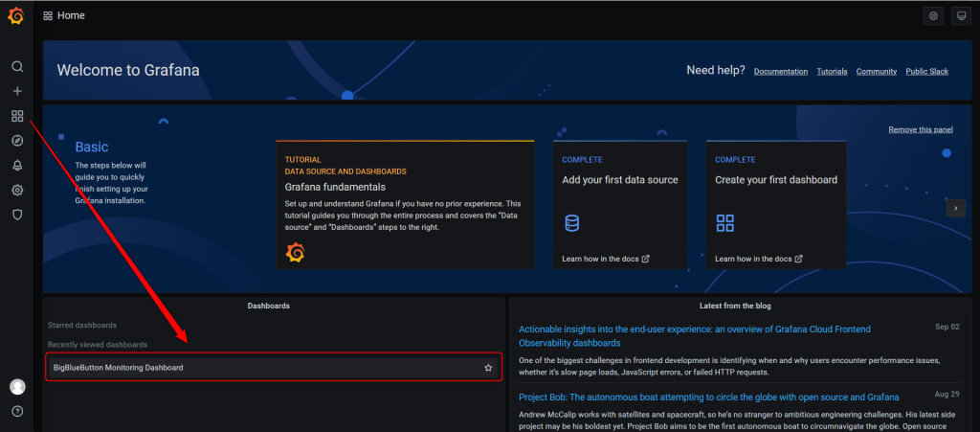
Task: Open the Grafana fundamentals tutorial card
Action: tap(405, 204)
